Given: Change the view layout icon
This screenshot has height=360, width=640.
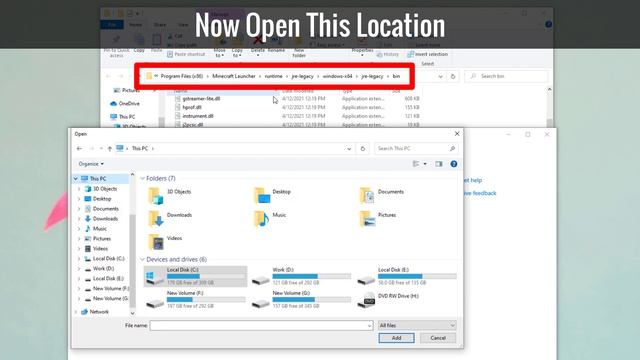Looking at the screenshot, I should tap(416, 164).
